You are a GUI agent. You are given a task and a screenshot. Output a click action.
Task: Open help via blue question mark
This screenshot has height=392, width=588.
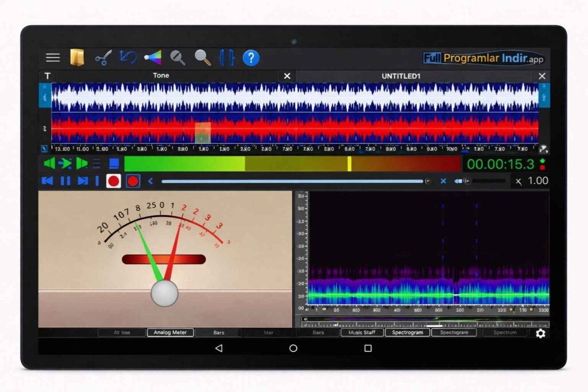tap(251, 57)
